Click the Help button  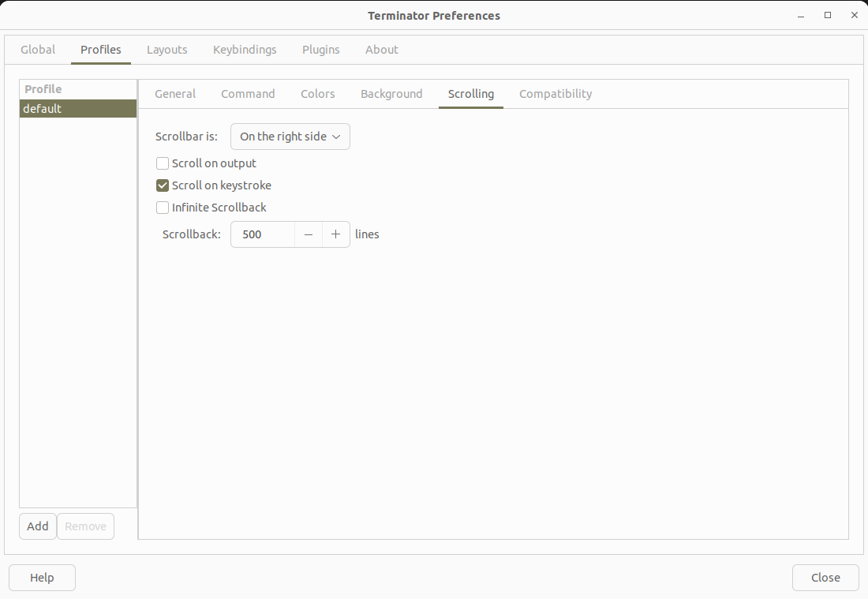(42, 578)
